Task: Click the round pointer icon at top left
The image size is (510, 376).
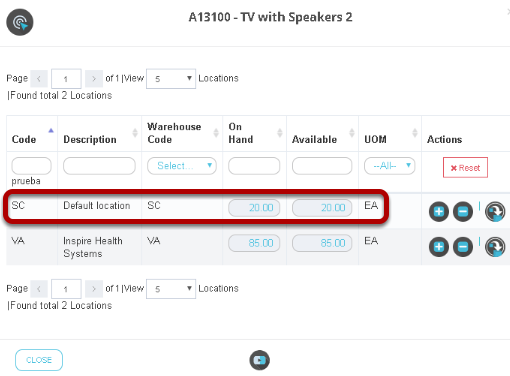Action: [x=20, y=22]
